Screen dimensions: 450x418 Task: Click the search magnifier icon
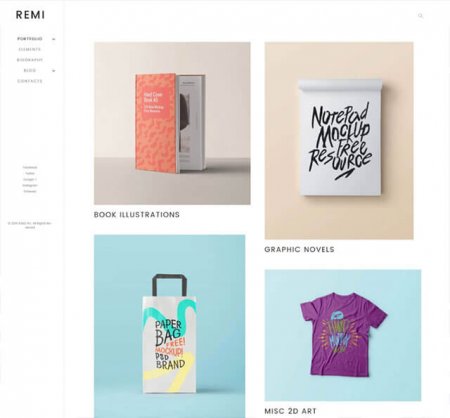click(x=420, y=16)
